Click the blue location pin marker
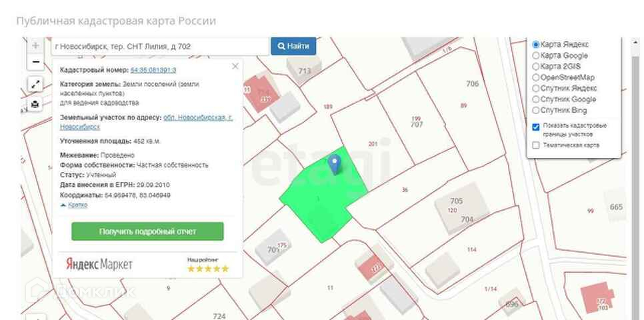Image resolution: width=644 pixels, height=320 pixels. 335,164
